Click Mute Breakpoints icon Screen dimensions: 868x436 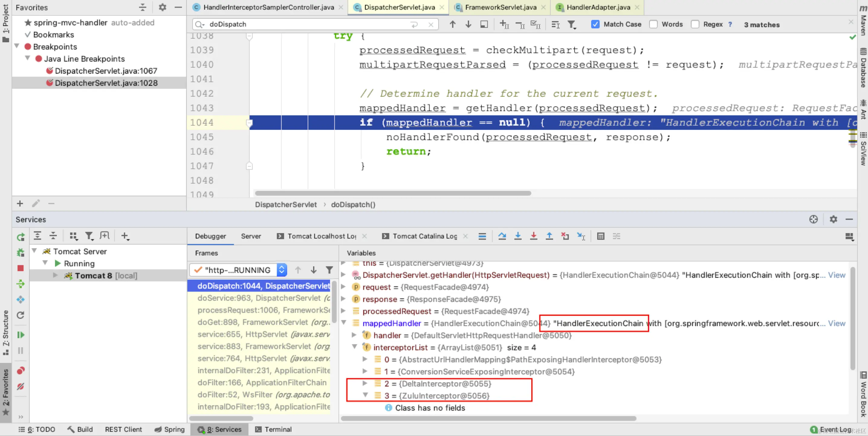(x=21, y=386)
